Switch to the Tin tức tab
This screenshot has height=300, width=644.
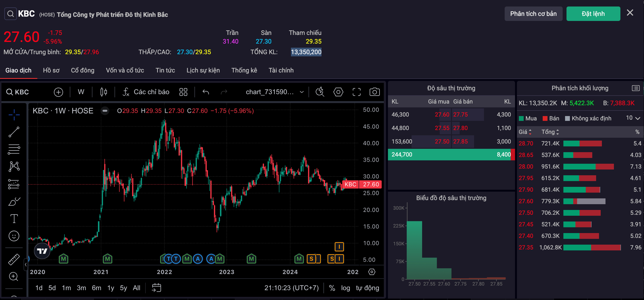point(165,71)
